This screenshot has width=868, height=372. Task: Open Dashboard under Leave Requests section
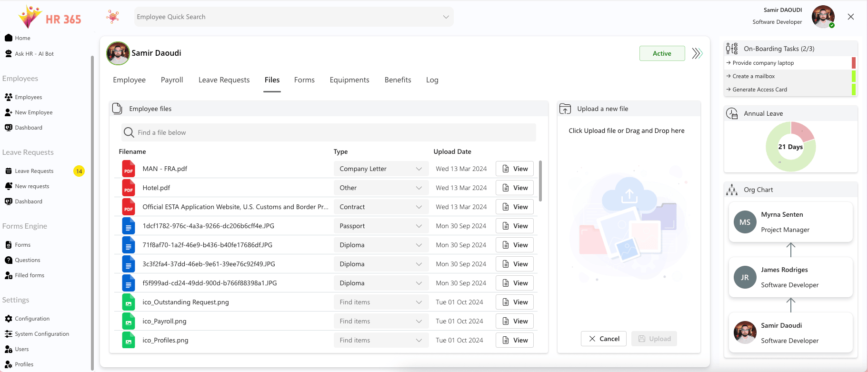[23, 201]
